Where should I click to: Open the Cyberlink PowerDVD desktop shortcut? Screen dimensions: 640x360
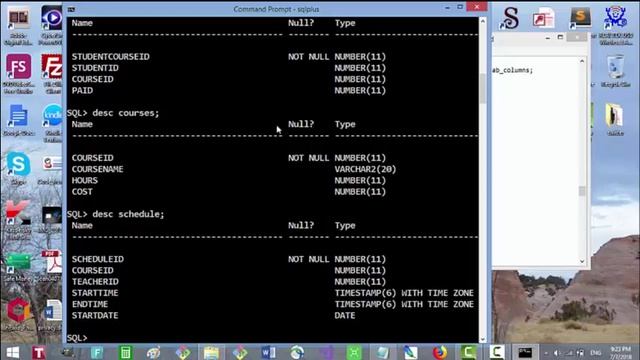click(x=52, y=24)
